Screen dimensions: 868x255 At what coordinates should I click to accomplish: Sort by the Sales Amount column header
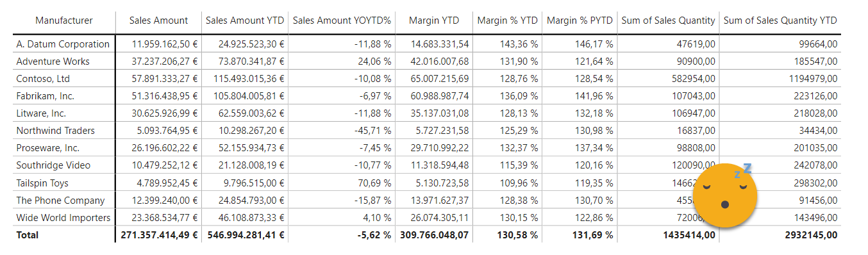(158, 21)
